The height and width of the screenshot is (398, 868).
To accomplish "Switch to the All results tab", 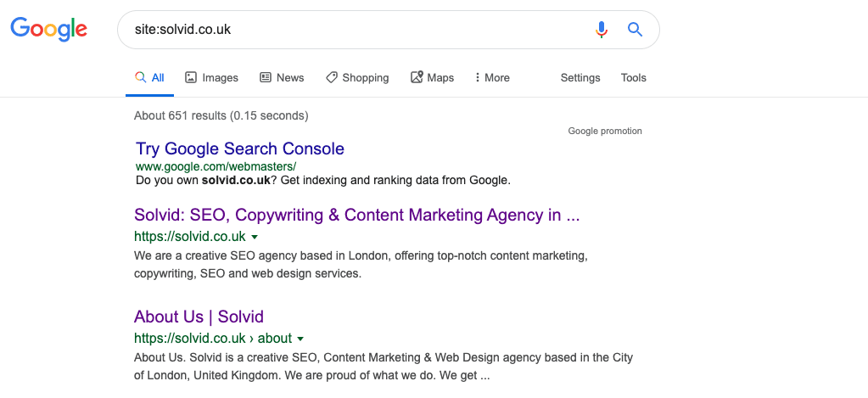I will click(x=150, y=77).
